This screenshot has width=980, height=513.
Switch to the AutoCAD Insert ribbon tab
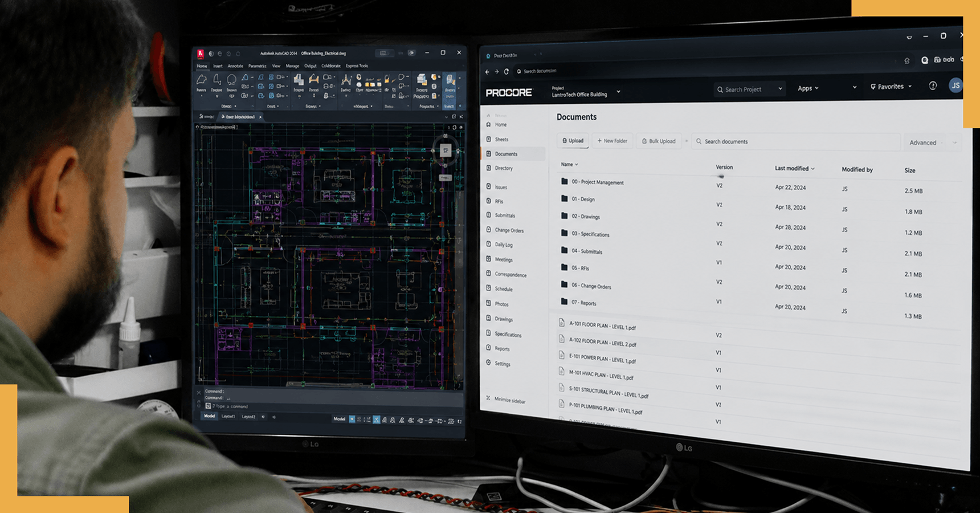coord(218,66)
